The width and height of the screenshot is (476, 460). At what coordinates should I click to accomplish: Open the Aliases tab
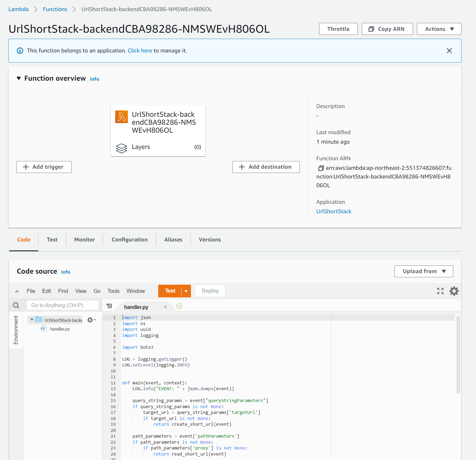pyautogui.click(x=173, y=240)
